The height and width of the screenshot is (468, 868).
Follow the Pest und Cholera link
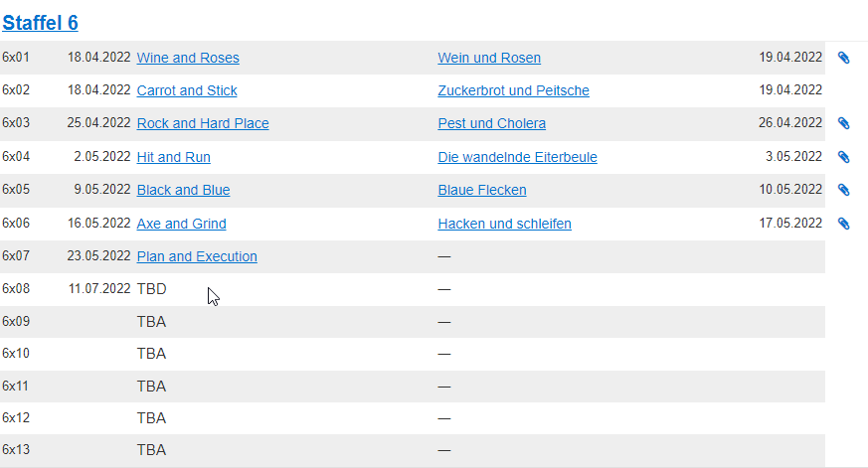(491, 123)
